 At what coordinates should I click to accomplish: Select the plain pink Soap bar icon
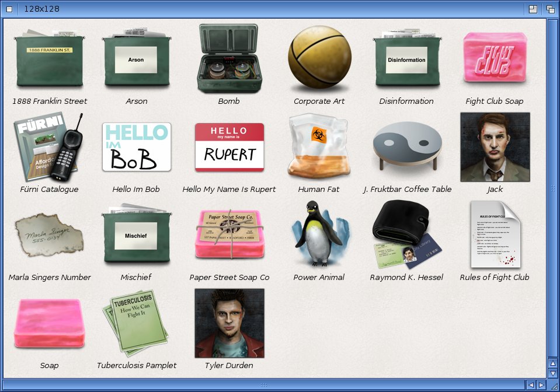(49, 323)
